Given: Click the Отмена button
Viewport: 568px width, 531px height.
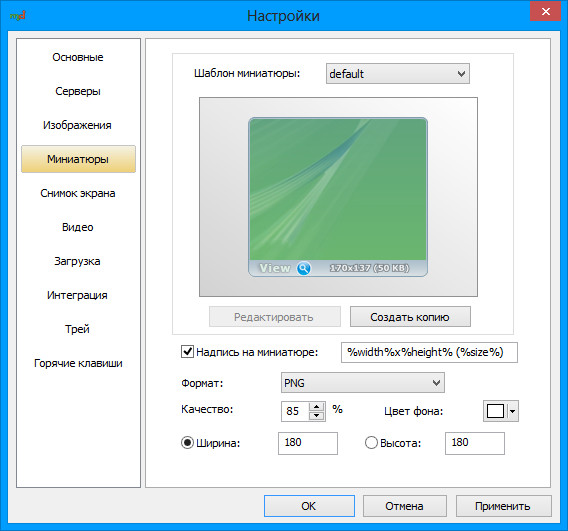Looking at the screenshot, I should 405,506.
